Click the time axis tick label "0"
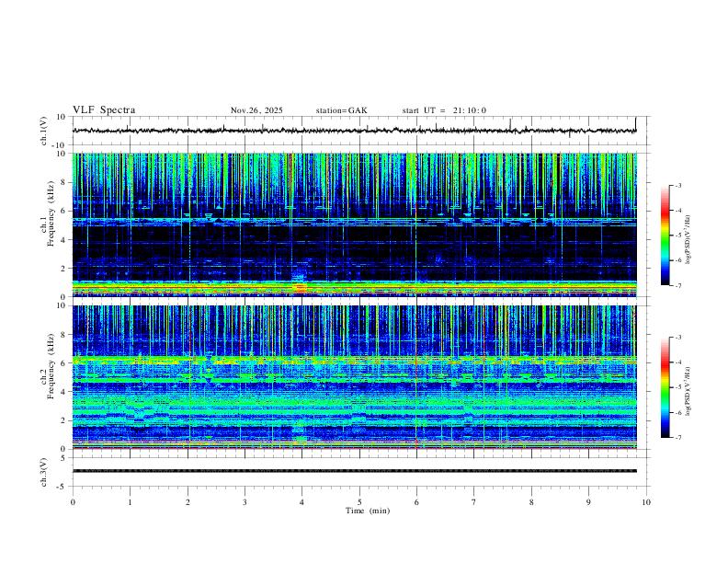The image size is (728, 563). click(73, 502)
